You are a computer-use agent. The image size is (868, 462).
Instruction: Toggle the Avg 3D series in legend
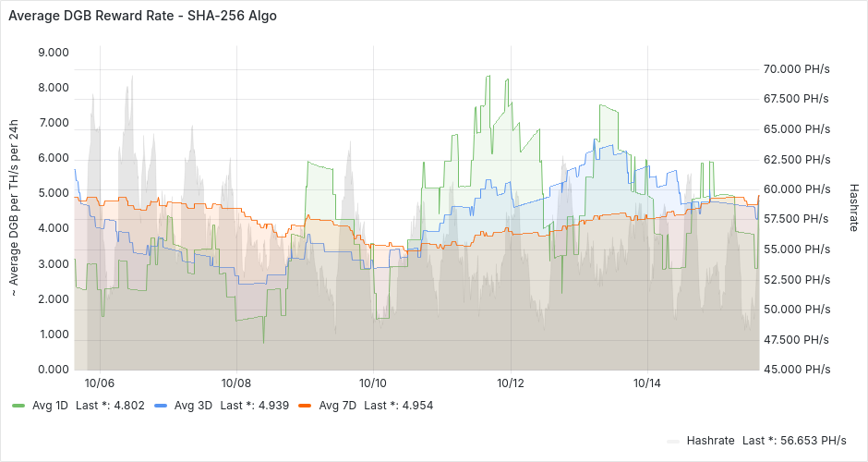pos(193,405)
